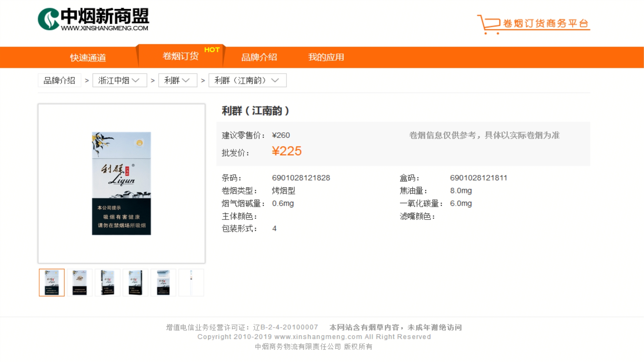644x362 pixels.
Task: Open the 品牌介绍 navigation item
Action: (x=259, y=57)
